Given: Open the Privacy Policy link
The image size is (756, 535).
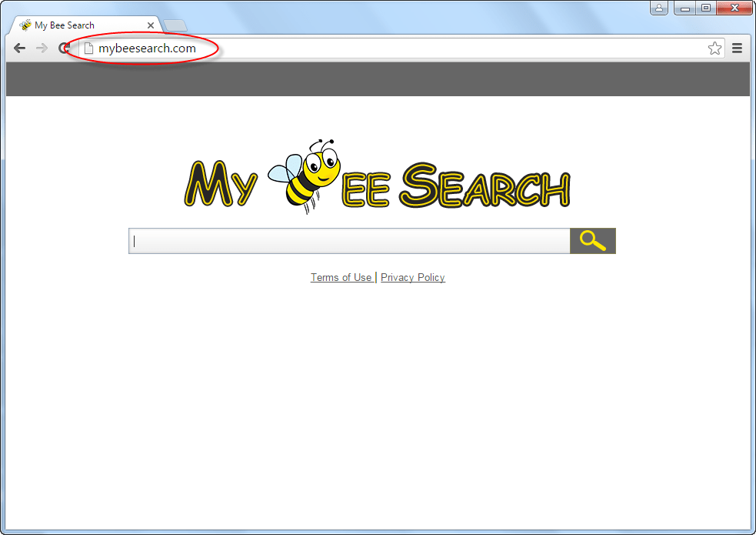Looking at the screenshot, I should [x=413, y=277].
